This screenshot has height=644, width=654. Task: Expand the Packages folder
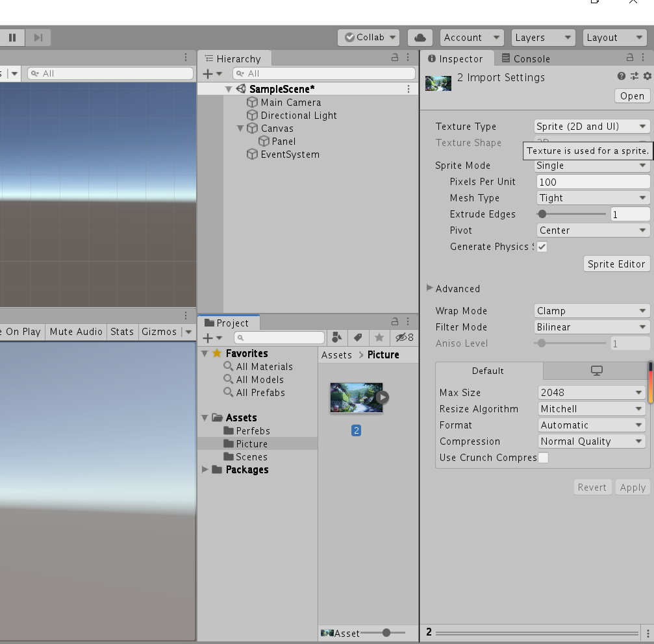click(205, 469)
